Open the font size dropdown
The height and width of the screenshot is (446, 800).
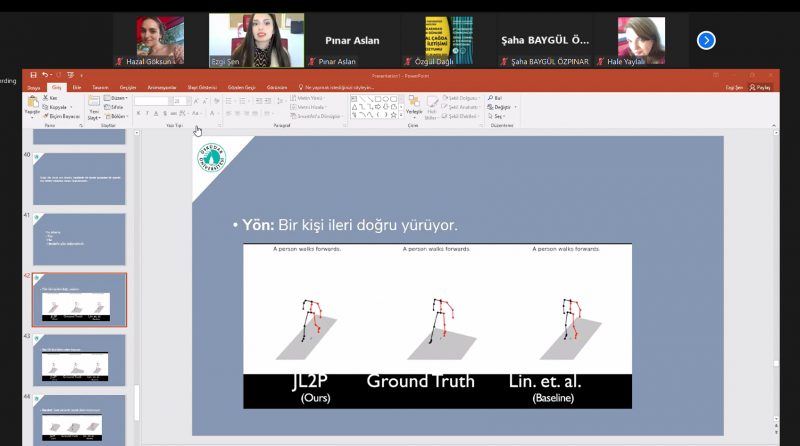[188, 101]
